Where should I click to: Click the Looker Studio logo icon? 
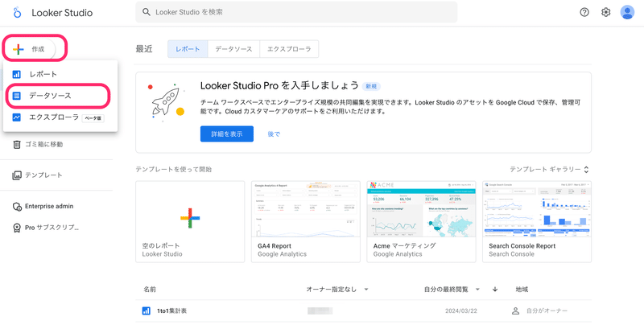click(x=16, y=13)
